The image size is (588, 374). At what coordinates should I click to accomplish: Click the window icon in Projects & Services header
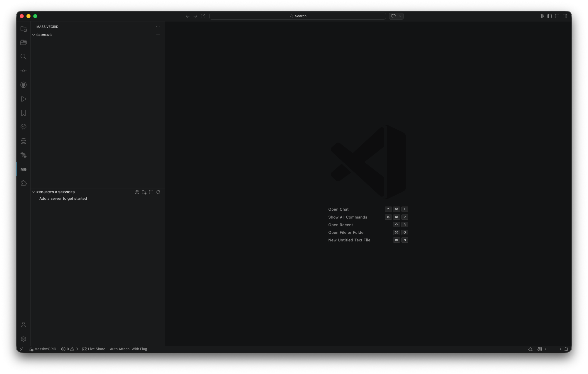click(x=151, y=192)
